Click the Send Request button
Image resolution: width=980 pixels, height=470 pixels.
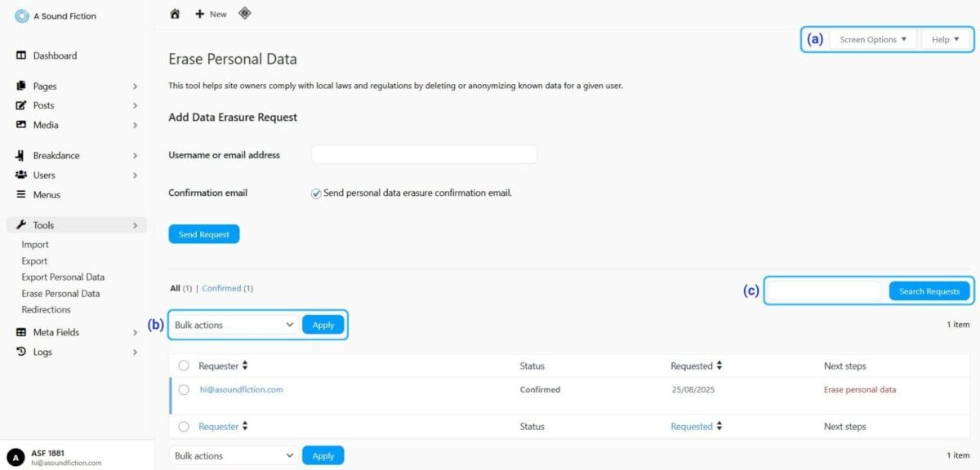[x=204, y=234]
